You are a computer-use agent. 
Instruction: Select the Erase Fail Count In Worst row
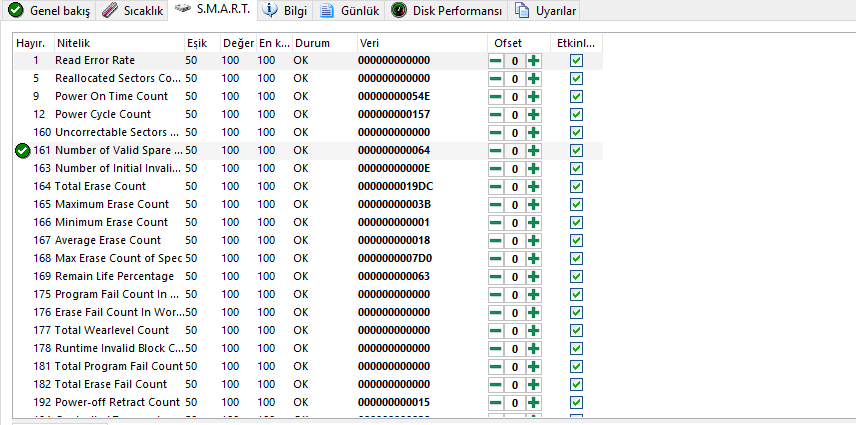[308, 313]
